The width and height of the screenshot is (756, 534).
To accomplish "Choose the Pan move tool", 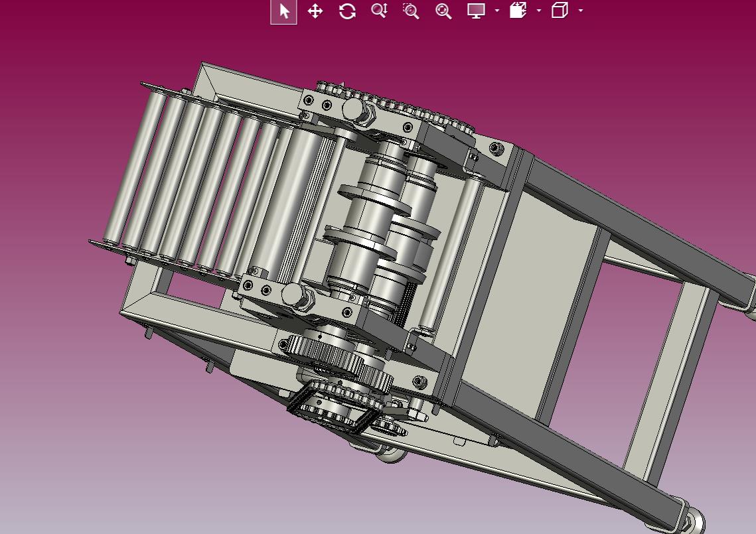I will (x=315, y=11).
